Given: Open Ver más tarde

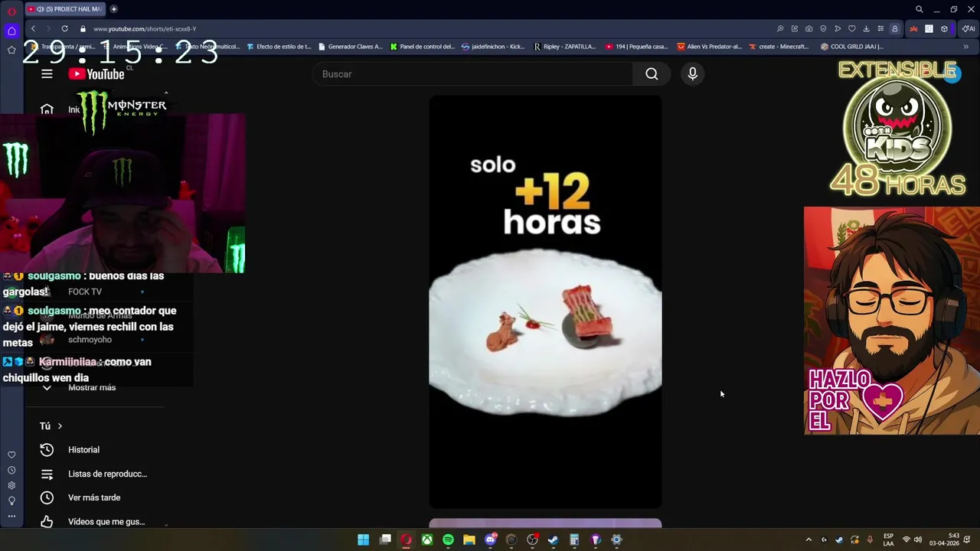Looking at the screenshot, I should 94,497.
